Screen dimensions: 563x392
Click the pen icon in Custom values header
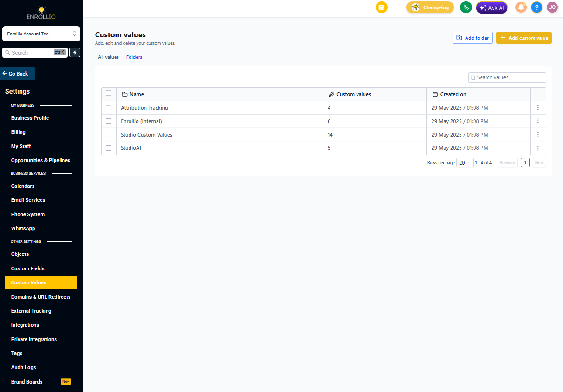point(331,94)
